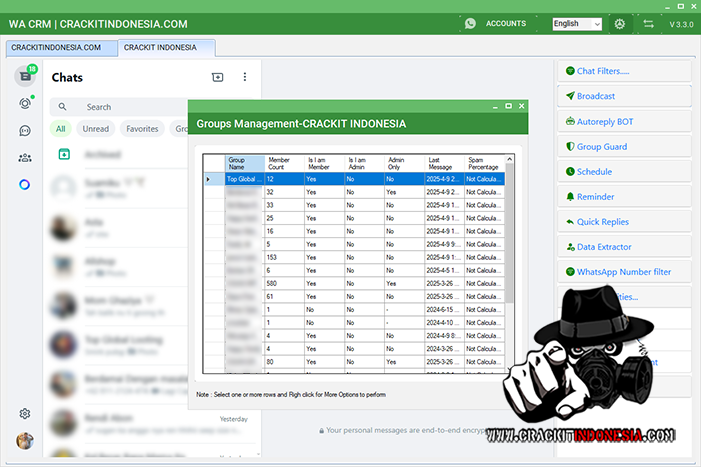
Task: Open WhatsApp settings gear at bottom left
Action: tap(24, 414)
